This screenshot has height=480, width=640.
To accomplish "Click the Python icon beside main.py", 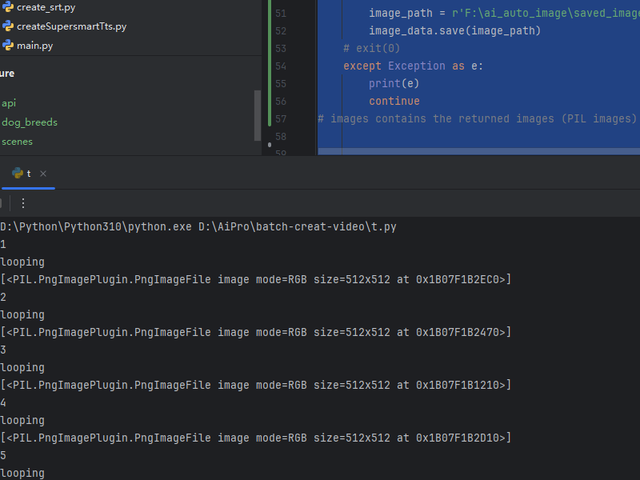I will [7, 45].
